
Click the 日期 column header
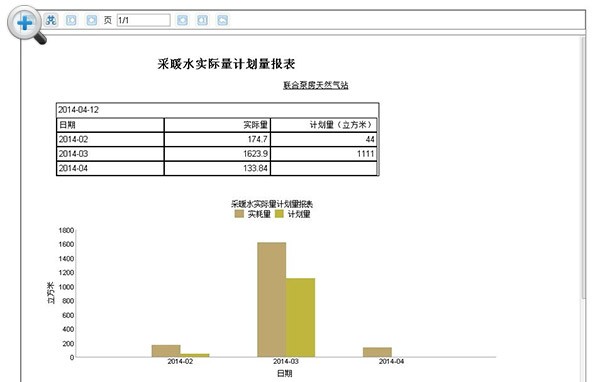[x=111, y=125]
